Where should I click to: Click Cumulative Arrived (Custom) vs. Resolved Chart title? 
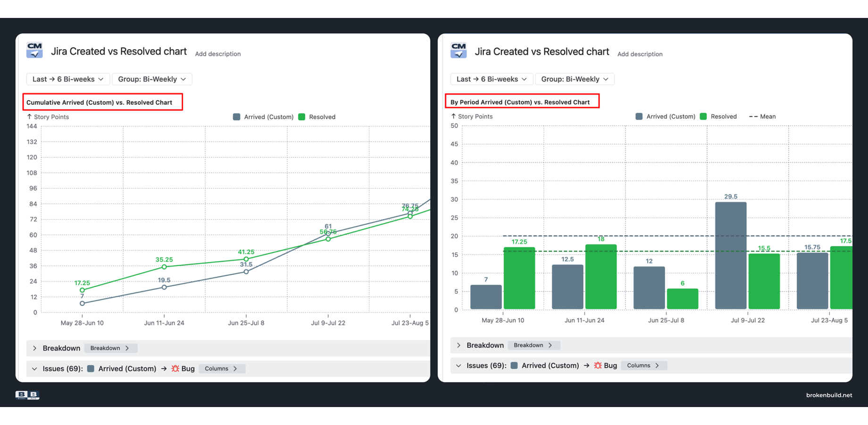point(99,102)
